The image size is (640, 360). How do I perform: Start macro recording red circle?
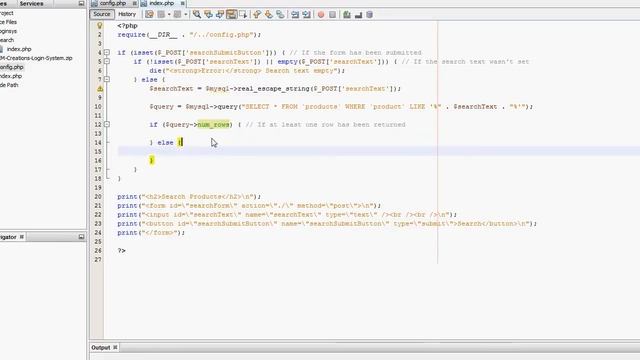pyautogui.click(x=321, y=14)
